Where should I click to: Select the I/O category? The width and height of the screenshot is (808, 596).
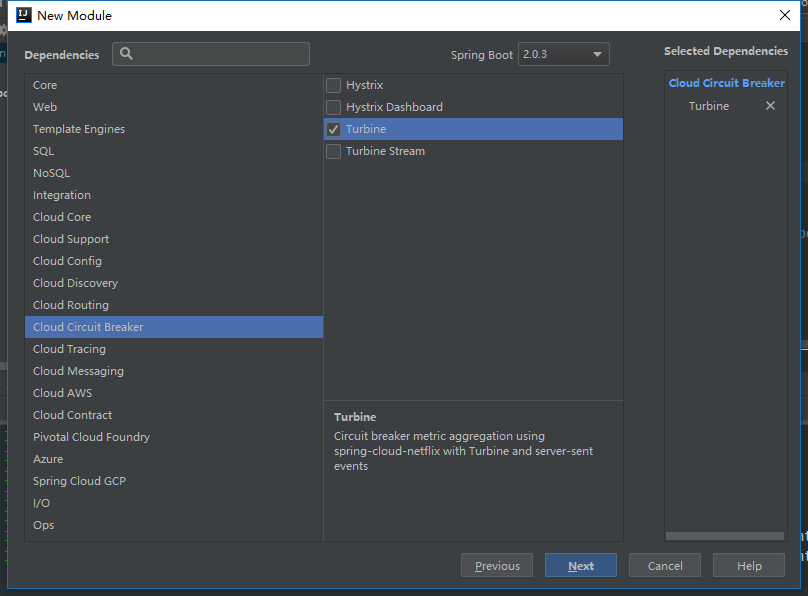(x=174, y=503)
